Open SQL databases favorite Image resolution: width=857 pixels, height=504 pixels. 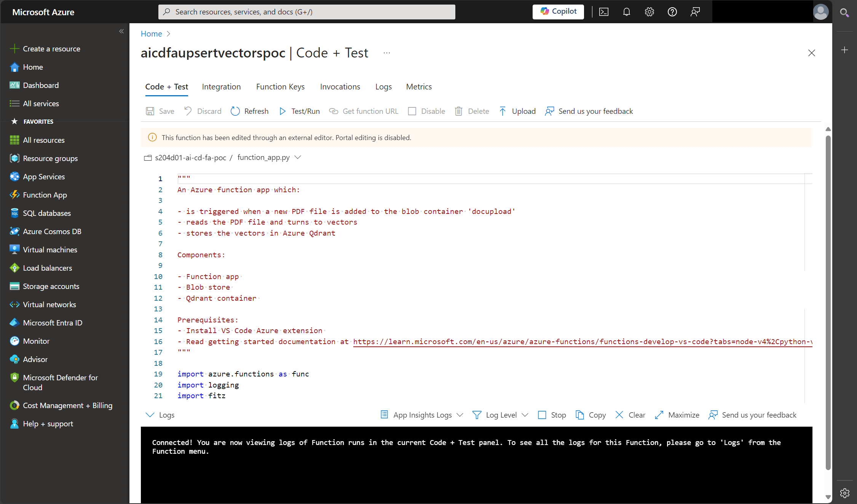[47, 213]
